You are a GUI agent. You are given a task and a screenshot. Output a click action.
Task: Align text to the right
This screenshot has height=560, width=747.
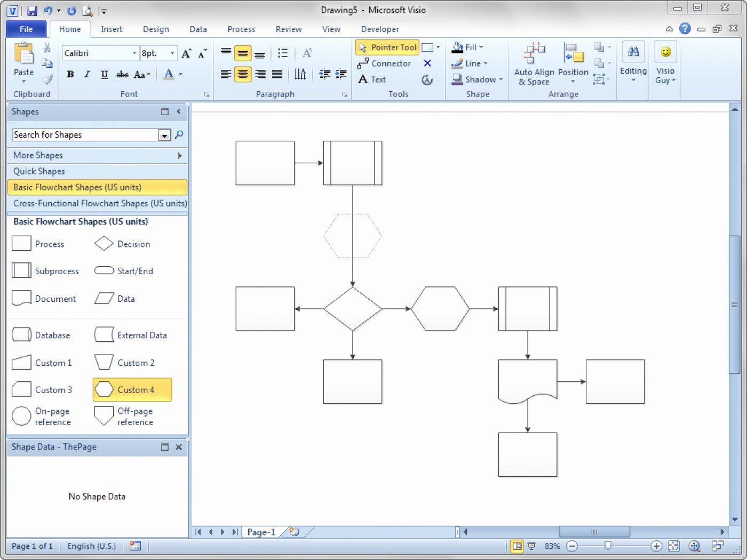tap(260, 74)
